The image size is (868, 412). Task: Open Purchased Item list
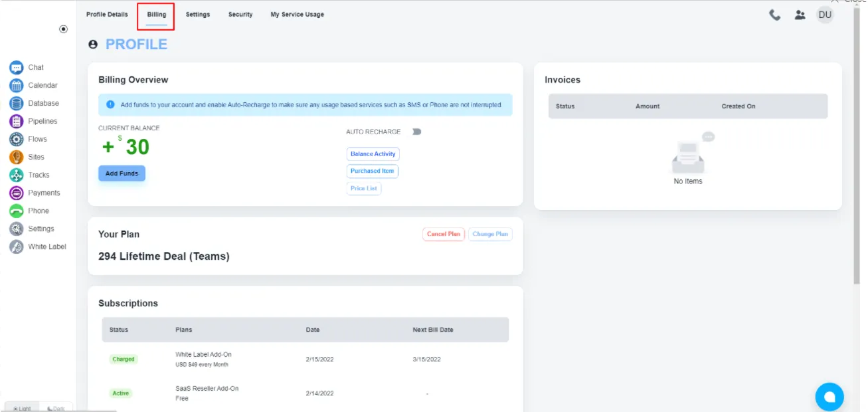pos(373,171)
